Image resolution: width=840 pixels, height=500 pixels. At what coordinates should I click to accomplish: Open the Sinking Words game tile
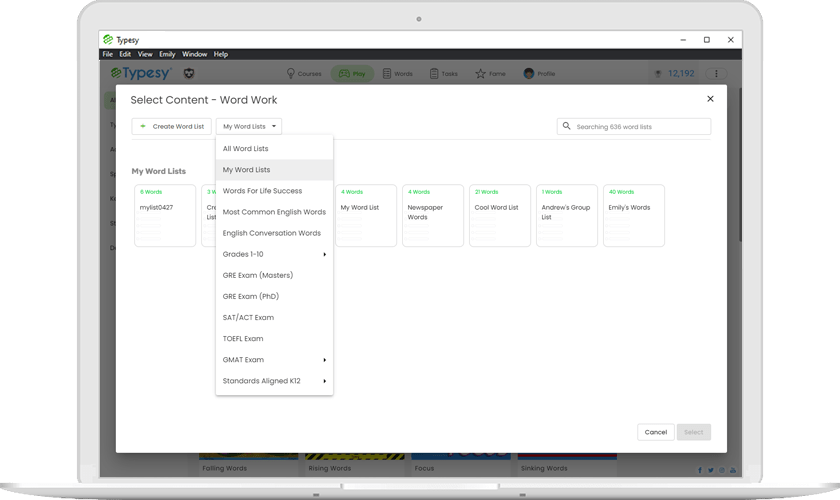[x=567, y=465]
